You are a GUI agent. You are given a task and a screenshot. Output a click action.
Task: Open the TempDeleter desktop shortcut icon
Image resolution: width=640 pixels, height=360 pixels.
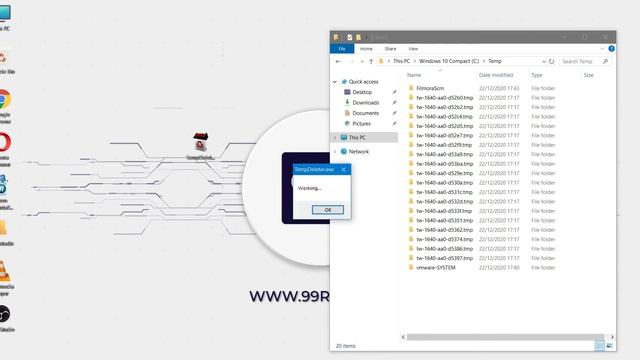[x=200, y=142]
